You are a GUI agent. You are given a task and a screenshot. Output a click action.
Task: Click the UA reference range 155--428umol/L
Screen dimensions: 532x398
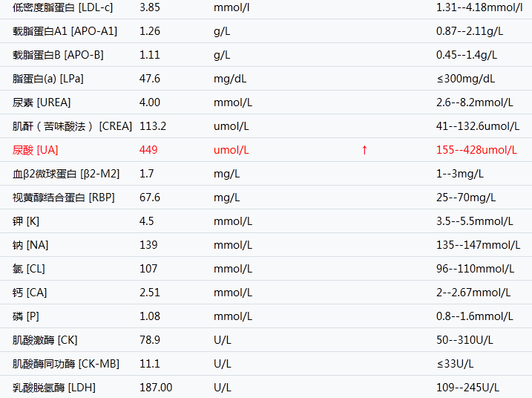pyautogui.click(x=476, y=150)
